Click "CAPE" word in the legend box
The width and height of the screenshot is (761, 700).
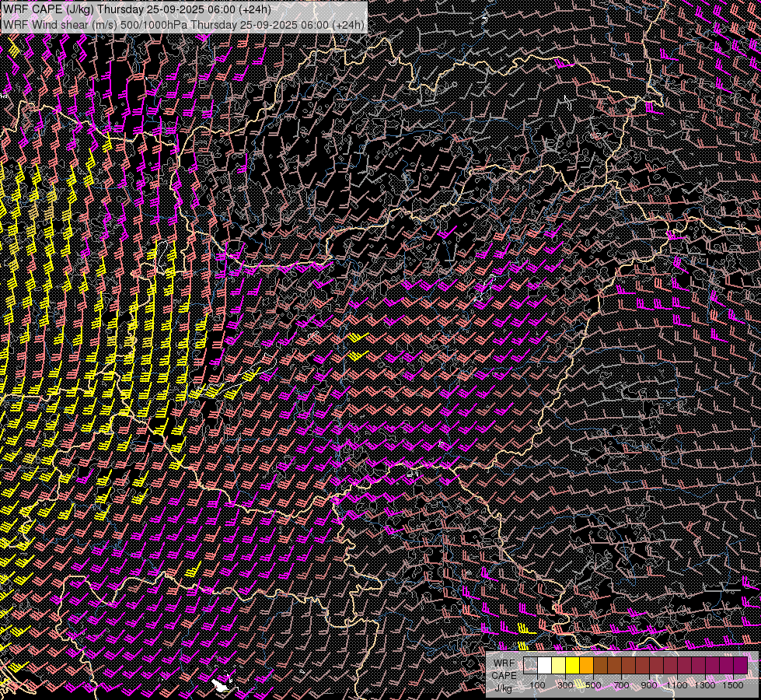coord(504,675)
